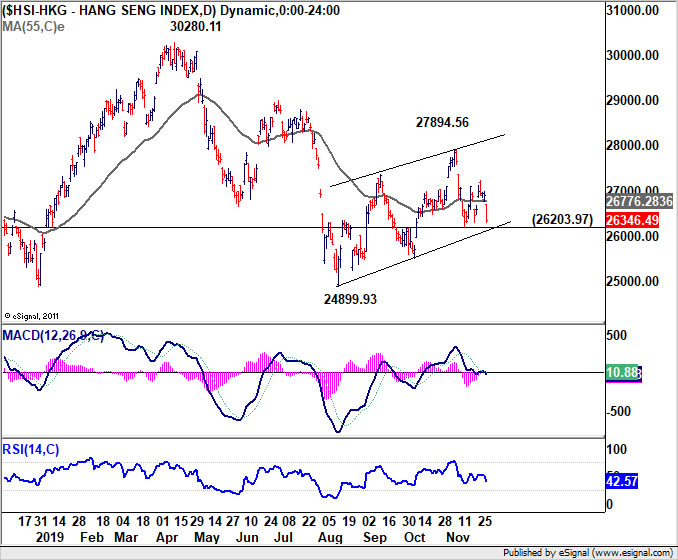Click the 28000.00 price axis label
Screen dimensions: 678x560
tap(633, 145)
